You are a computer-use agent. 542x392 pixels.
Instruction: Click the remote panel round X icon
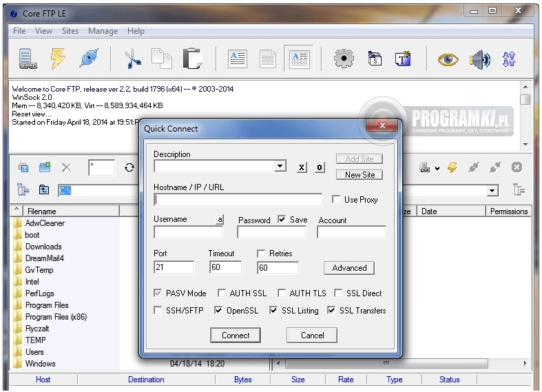click(x=517, y=167)
